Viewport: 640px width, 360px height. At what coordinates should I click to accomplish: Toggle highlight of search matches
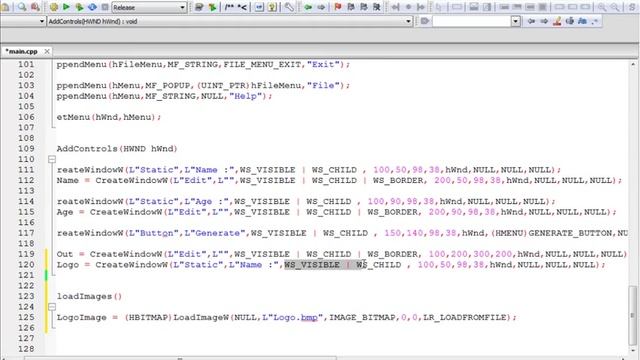(x=557, y=21)
